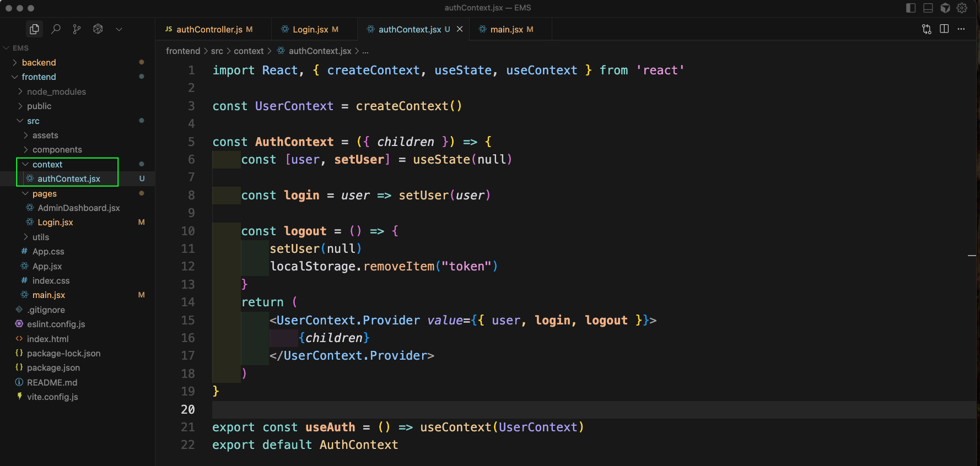Expand the node_modules folder
This screenshot has height=466, width=980.
point(20,91)
